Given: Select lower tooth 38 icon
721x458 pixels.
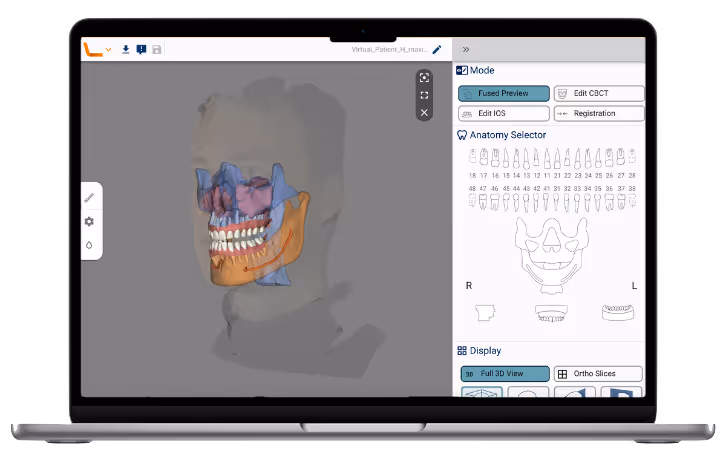Looking at the screenshot, I should pos(632,200).
